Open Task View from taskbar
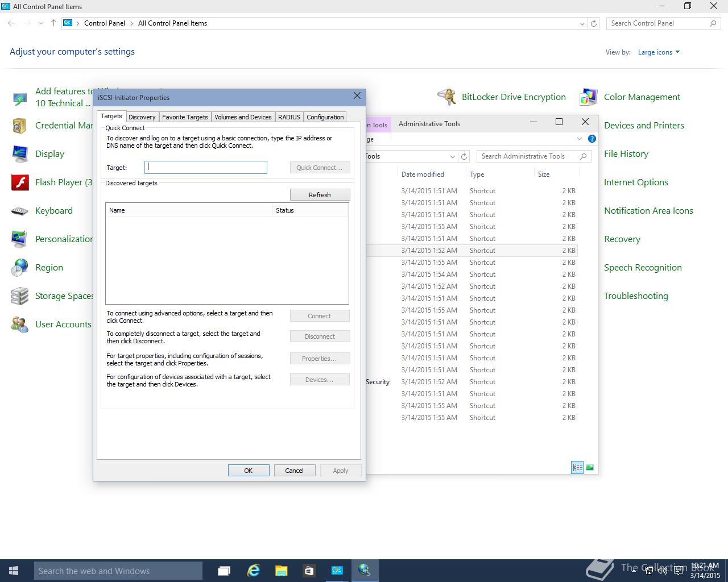The width and height of the screenshot is (728, 582). click(224, 571)
